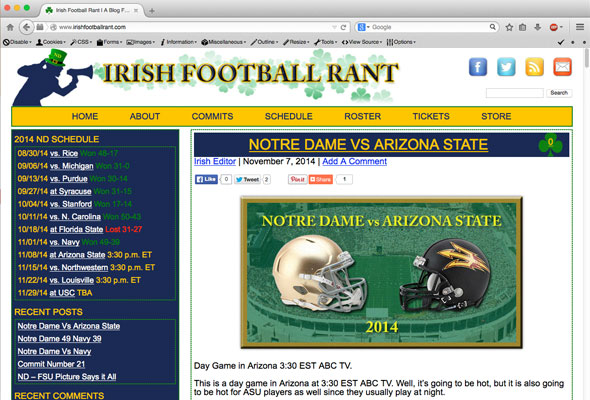The width and height of the screenshot is (590, 400).
Task: Click the browser address bar URL
Action: click(92, 27)
